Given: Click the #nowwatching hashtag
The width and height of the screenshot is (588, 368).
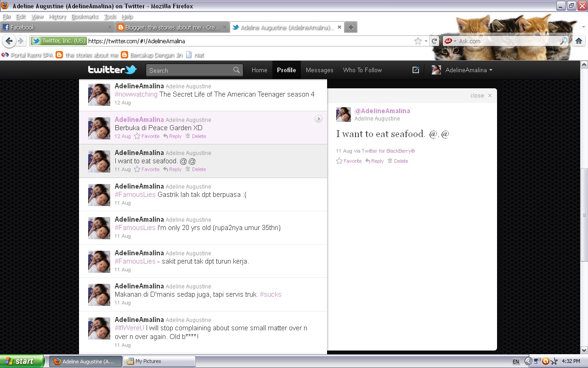Looking at the screenshot, I should (136, 94).
